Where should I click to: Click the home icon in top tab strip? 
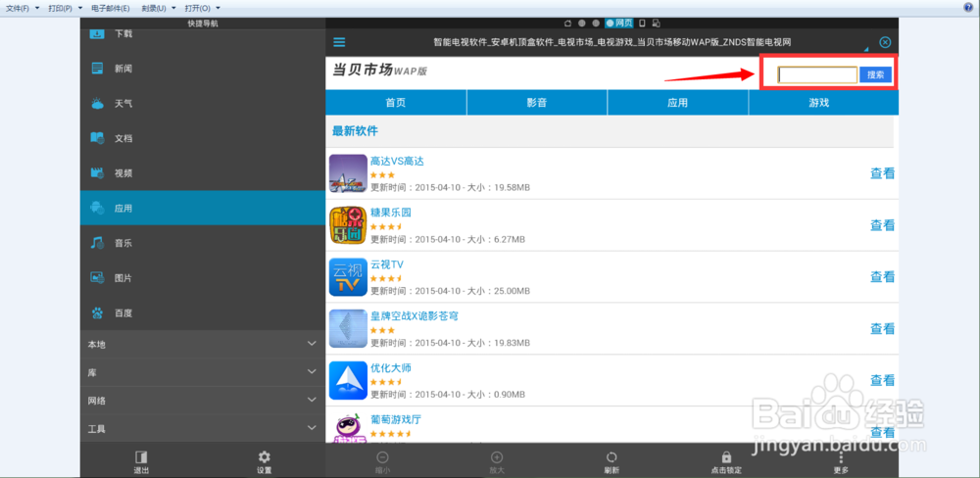pyautogui.click(x=567, y=24)
